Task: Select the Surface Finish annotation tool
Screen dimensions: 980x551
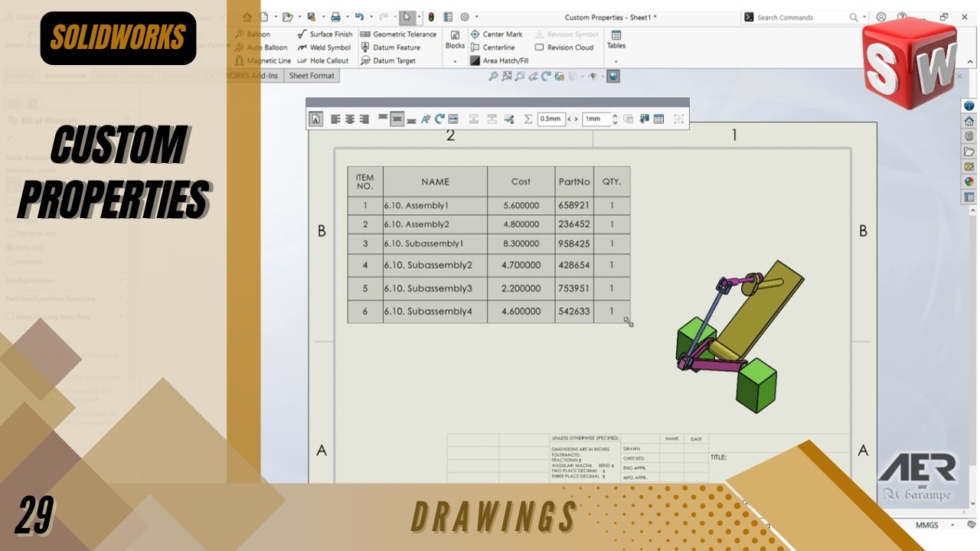Action: [x=325, y=34]
